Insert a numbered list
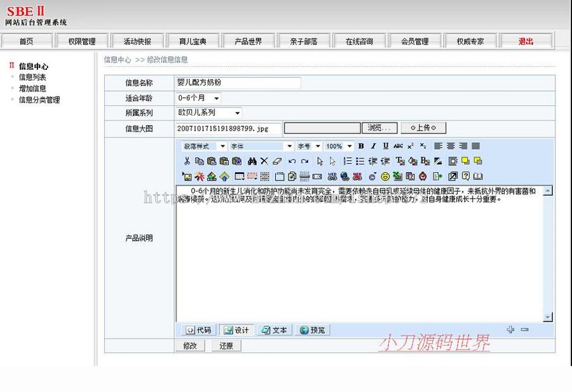The width and height of the screenshot is (572, 392). 348,161
